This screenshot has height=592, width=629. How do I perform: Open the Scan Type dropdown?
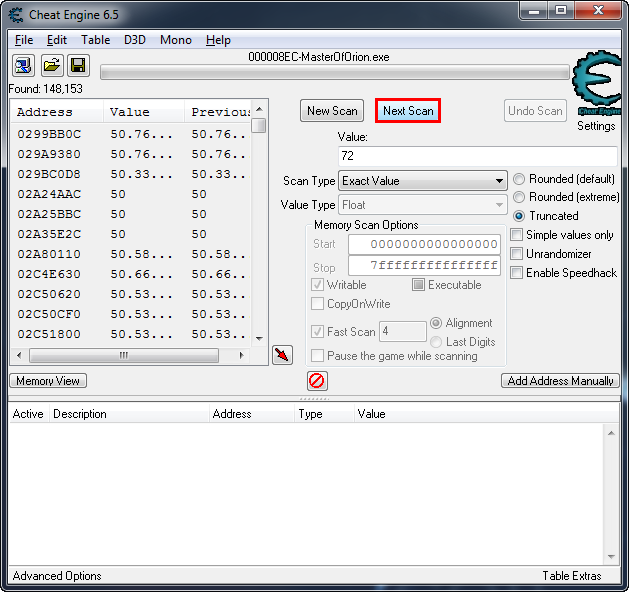click(x=423, y=181)
